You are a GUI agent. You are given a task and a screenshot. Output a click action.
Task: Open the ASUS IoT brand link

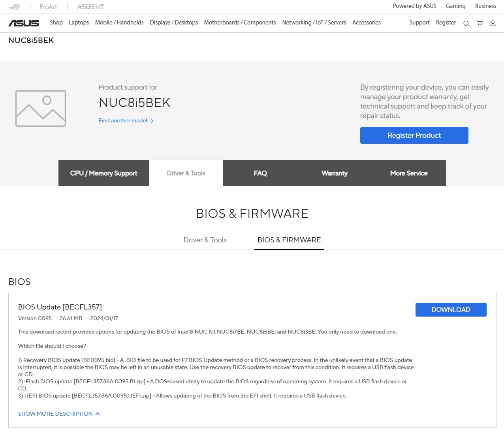click(90, 7)
